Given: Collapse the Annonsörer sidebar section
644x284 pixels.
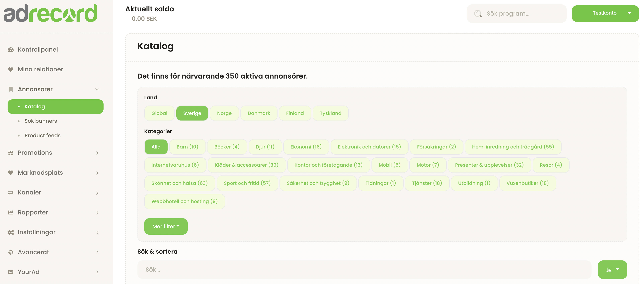Looking at the screenshot, I should pyautogui.click(x=97, y=89).
